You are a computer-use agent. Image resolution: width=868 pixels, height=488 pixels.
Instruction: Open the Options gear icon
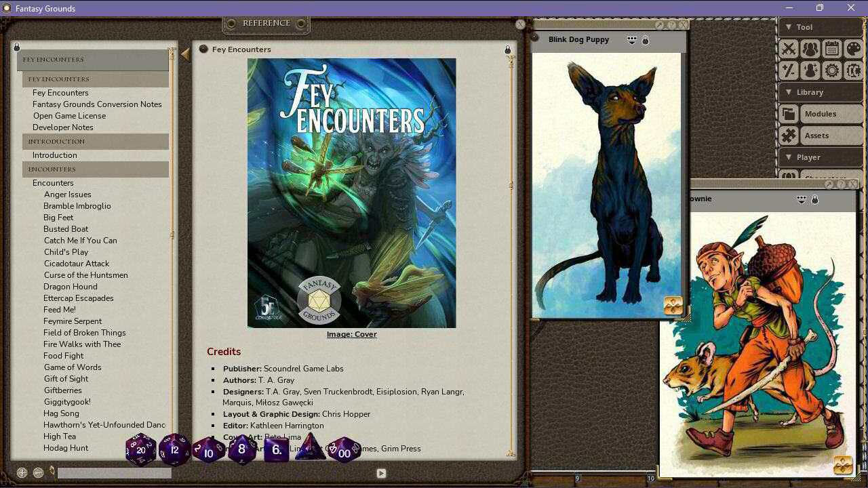832,70
